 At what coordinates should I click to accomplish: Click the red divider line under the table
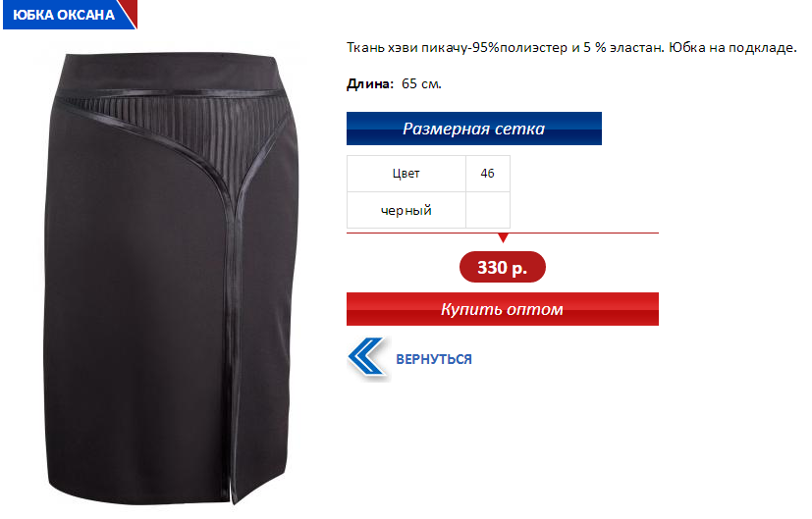coord(503,234)
